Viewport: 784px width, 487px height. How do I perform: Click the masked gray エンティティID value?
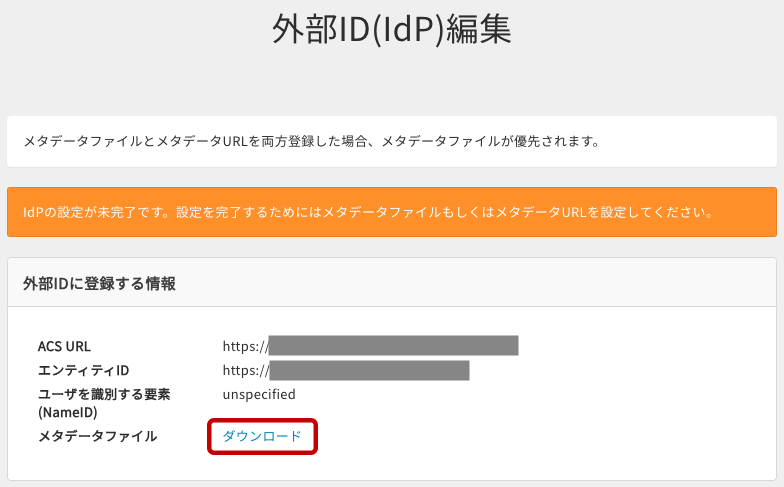[x=369, y=371]
